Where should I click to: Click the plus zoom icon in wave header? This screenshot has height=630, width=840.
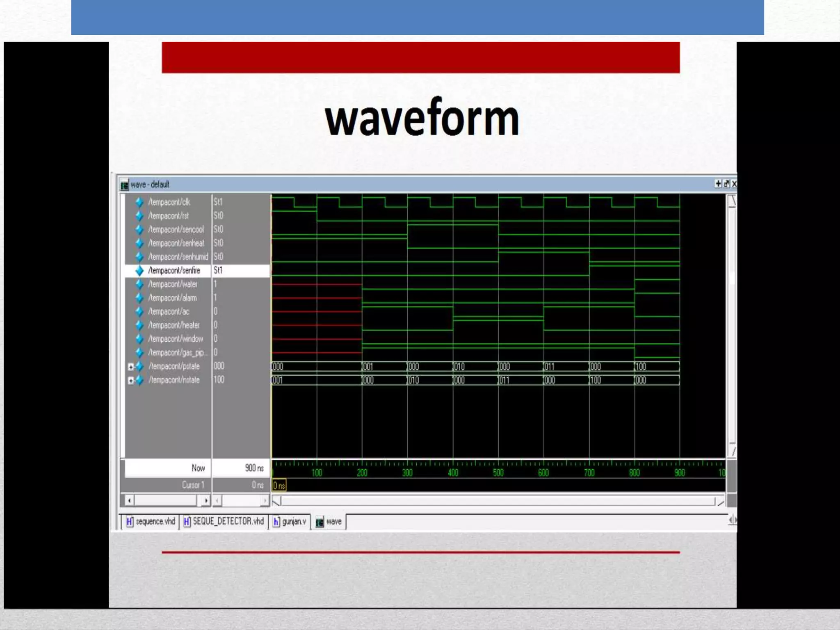(718, 184)
